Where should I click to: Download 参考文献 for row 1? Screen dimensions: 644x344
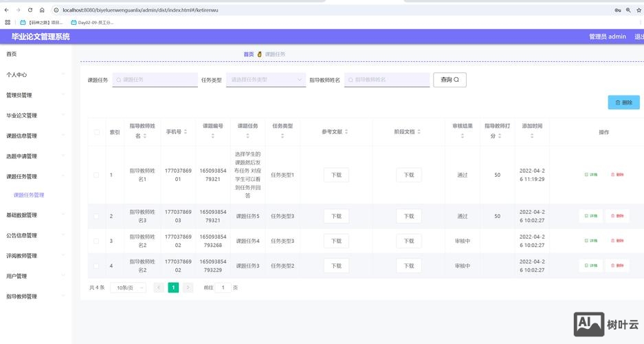point(336,175)
